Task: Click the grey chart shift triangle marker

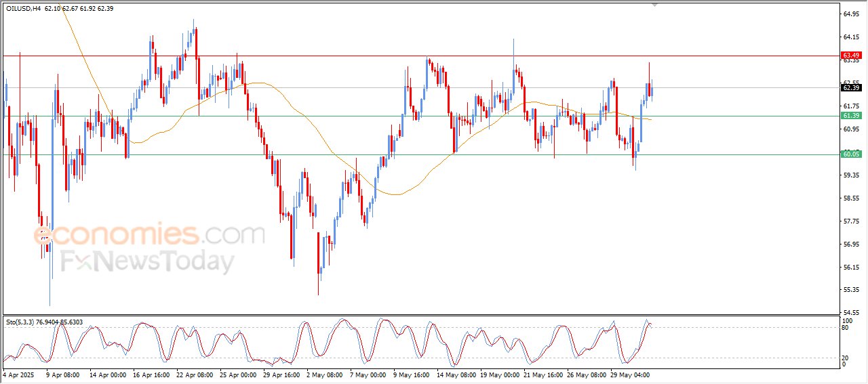Action: 655,4
